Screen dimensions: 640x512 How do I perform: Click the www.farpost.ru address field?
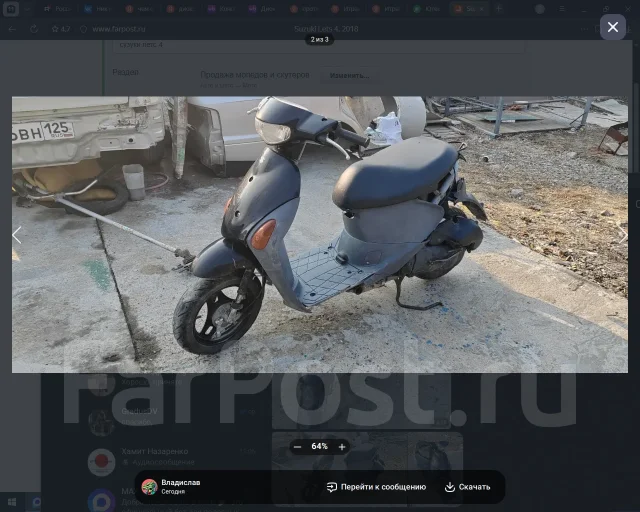tap(119, 29)
